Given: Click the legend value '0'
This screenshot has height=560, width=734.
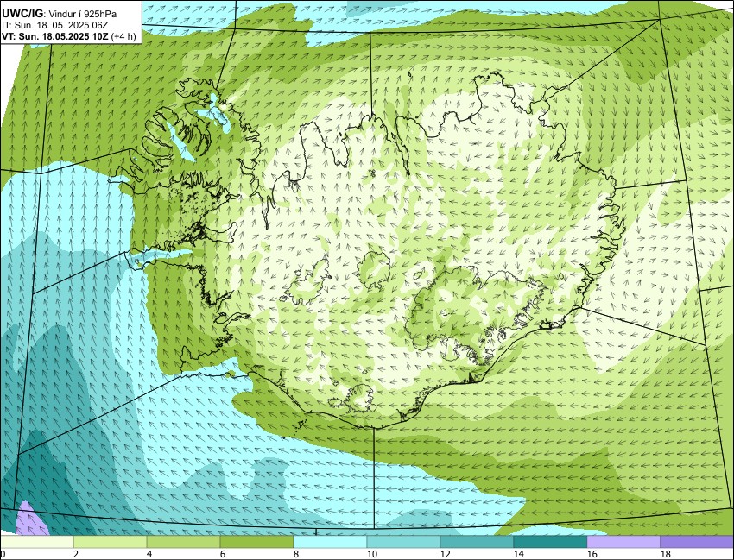Looking at the screenshot, I should (3, 554).
